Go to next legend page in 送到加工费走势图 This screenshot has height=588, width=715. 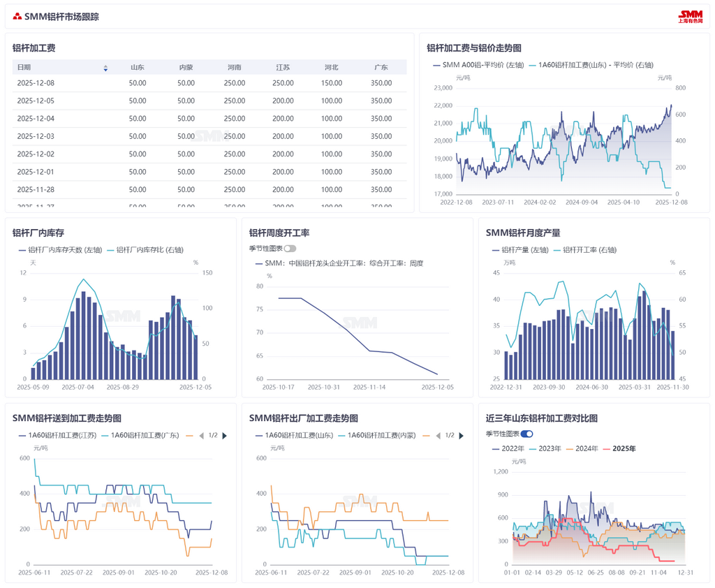point(224,436)
